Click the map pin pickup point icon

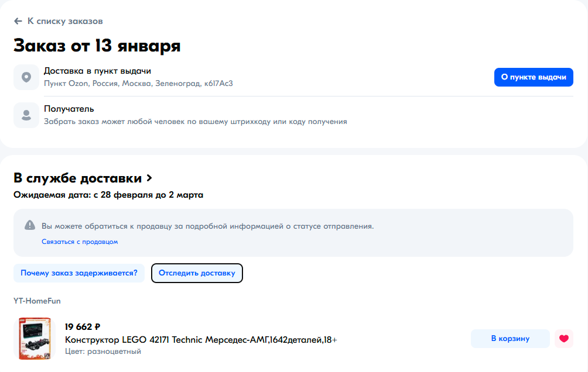point(26,77)
